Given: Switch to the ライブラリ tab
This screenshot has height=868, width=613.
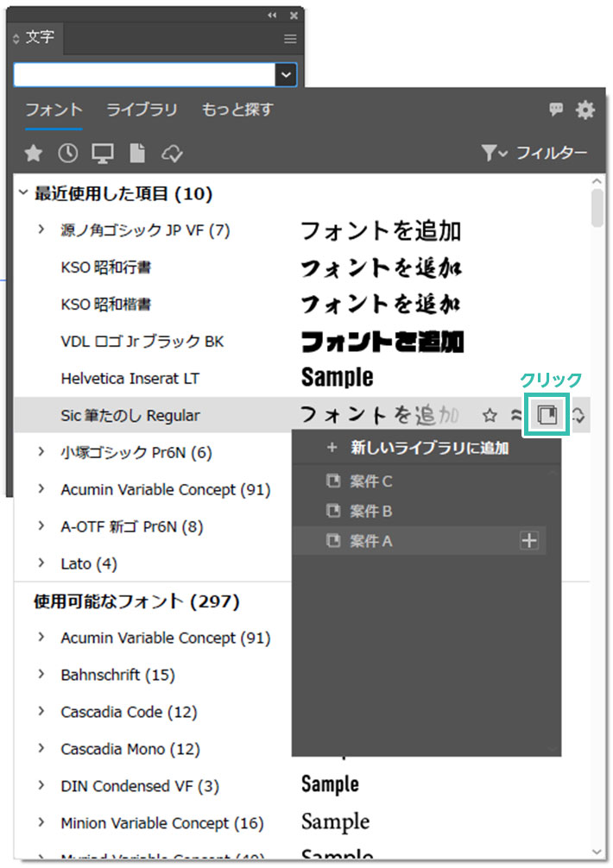Looking at the screenshot, I should pyautogui.click(x=142, y=110).
